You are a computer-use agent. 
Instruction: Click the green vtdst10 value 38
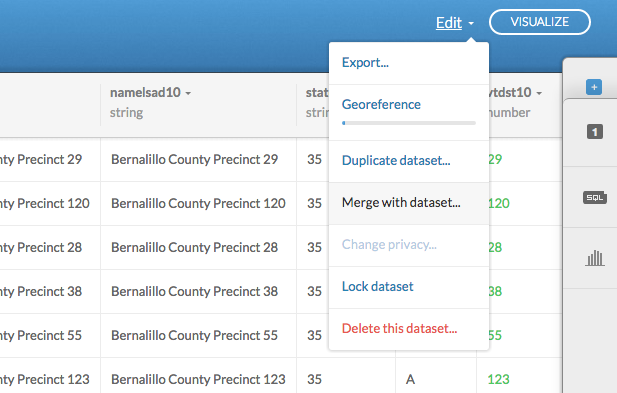(x=495, y=292)
